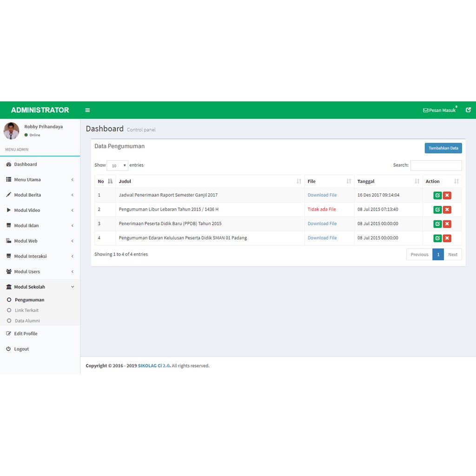
Task: Sort table by the No column icon
Action: (110, 181)
